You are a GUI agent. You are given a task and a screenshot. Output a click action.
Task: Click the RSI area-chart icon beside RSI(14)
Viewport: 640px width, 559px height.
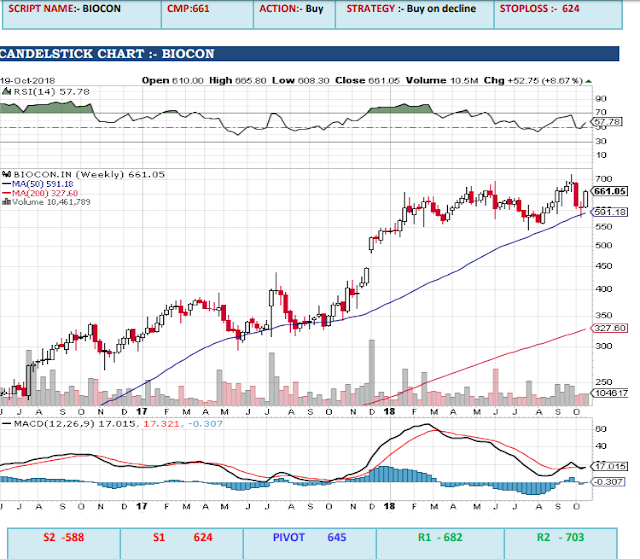click(6, 92)
